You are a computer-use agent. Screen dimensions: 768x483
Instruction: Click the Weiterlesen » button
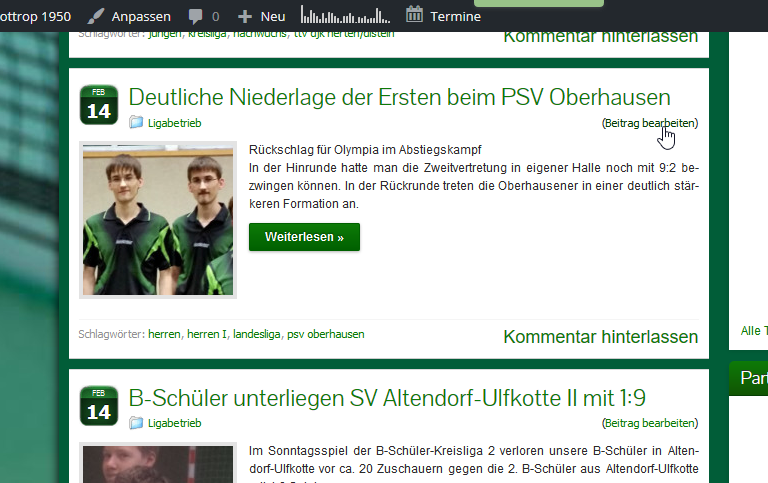tap(304, 237)
